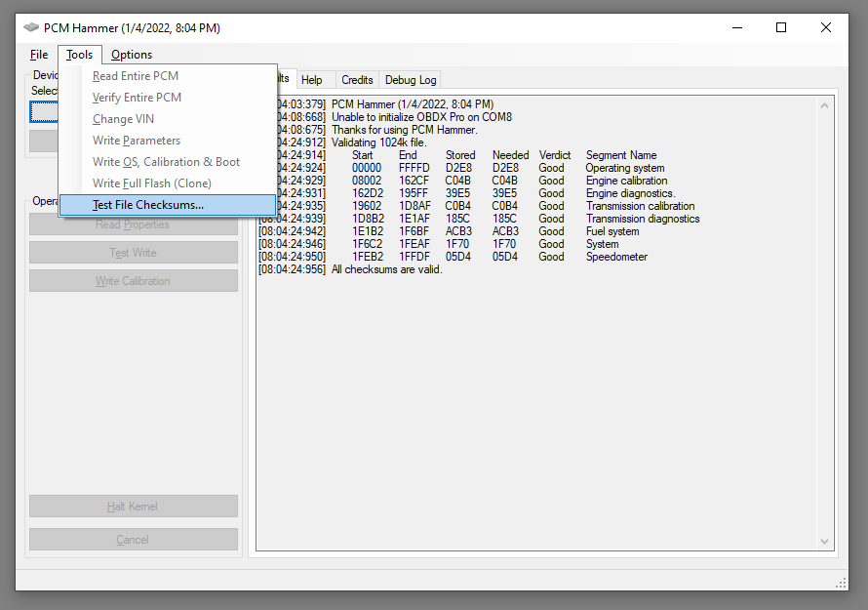Switch to the Debug Log tab
The image size is (868, 610).
411,80
